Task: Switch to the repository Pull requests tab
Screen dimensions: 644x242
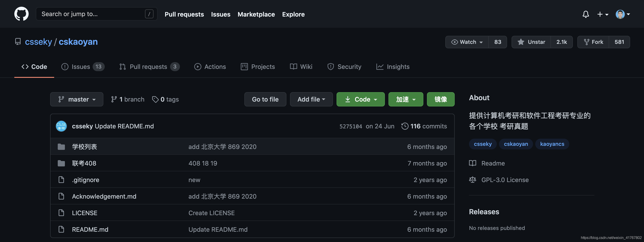Action: [x=149, y=67]
